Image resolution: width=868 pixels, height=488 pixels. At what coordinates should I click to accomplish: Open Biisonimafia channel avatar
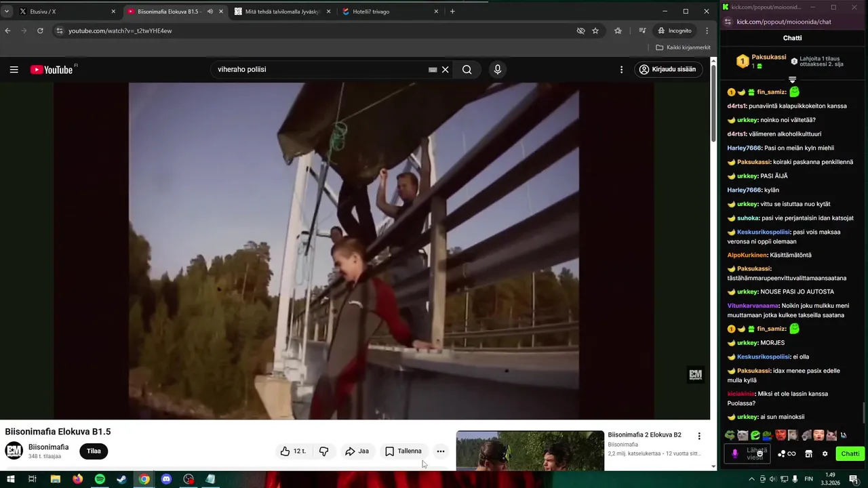coord(14,451)
